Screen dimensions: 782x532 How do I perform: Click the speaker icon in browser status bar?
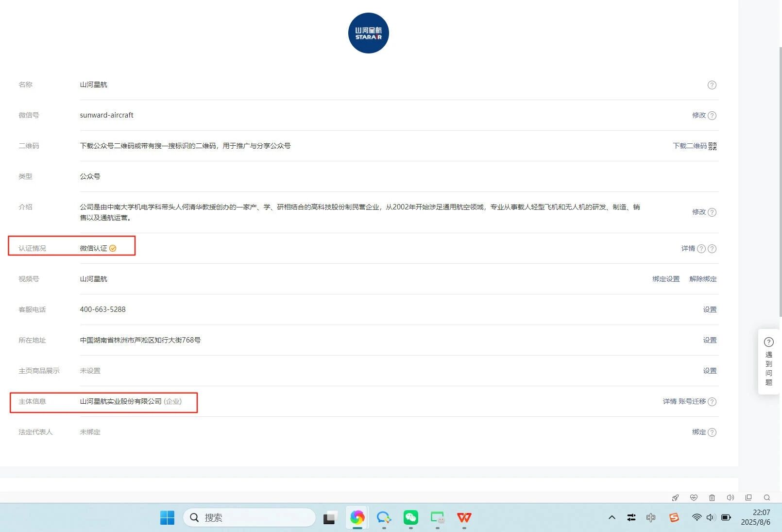tap(730, 498)
